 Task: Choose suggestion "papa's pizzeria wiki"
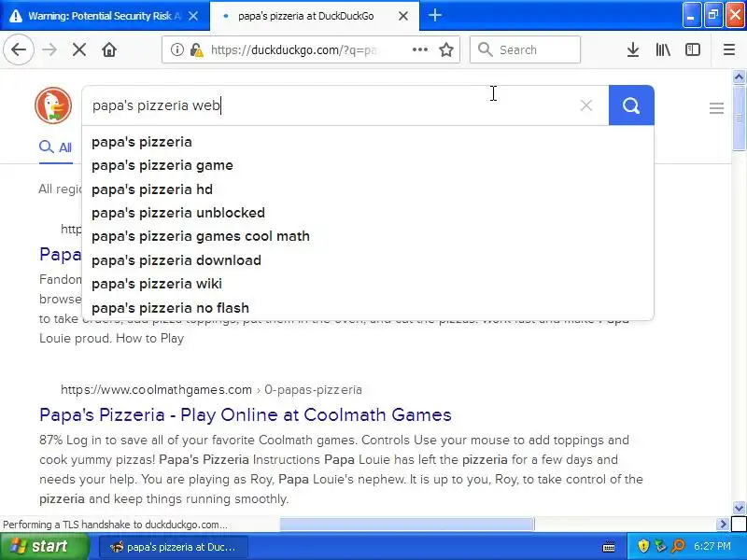coord(368,284)
